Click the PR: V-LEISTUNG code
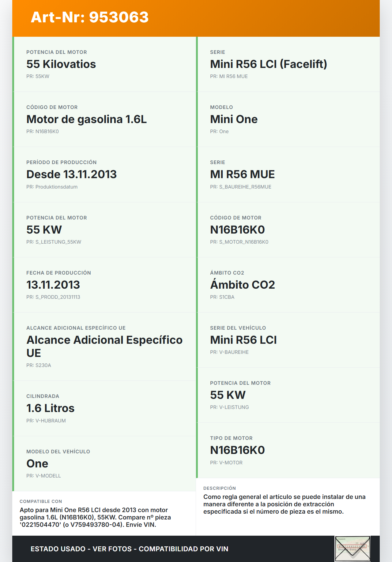The width and height of the screenshot is (392, 562). (229, 407)
